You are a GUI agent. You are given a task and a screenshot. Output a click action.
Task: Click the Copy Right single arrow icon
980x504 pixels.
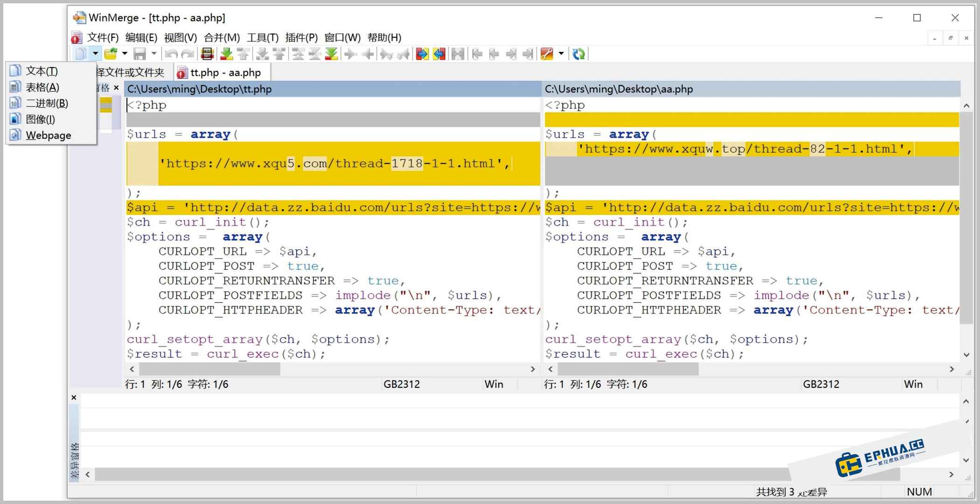[x=350, y=54]
